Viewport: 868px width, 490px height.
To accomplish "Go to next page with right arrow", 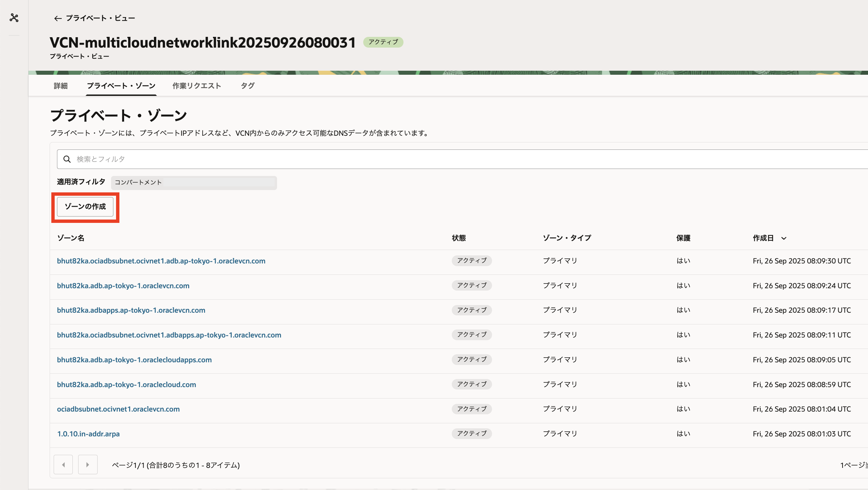I will pos(88,465).
